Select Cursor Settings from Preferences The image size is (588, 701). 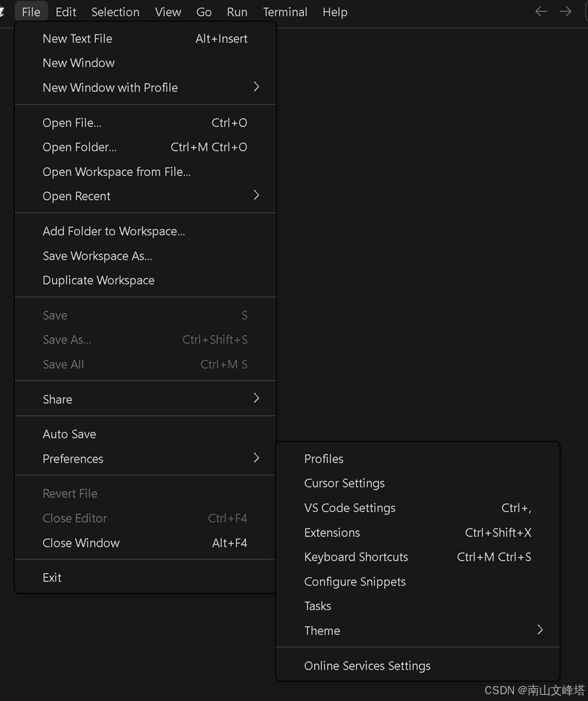point(344,483)
